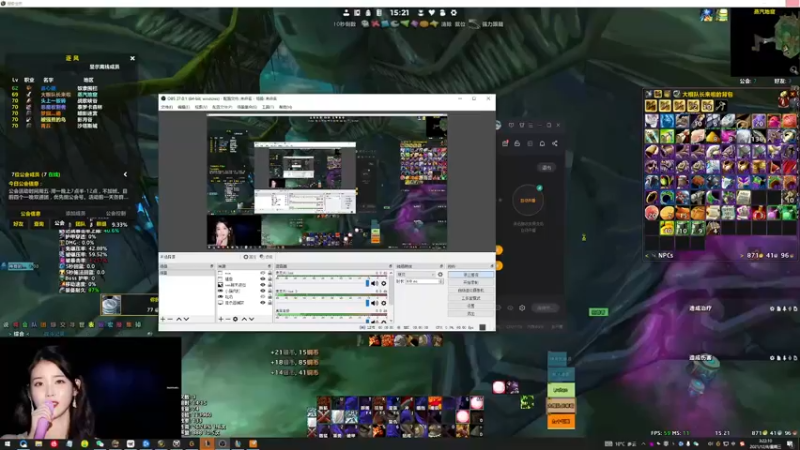Open the Guild Info tab
Image resolution: width=800 pixels, height=450 pixels.
(31, 214)
